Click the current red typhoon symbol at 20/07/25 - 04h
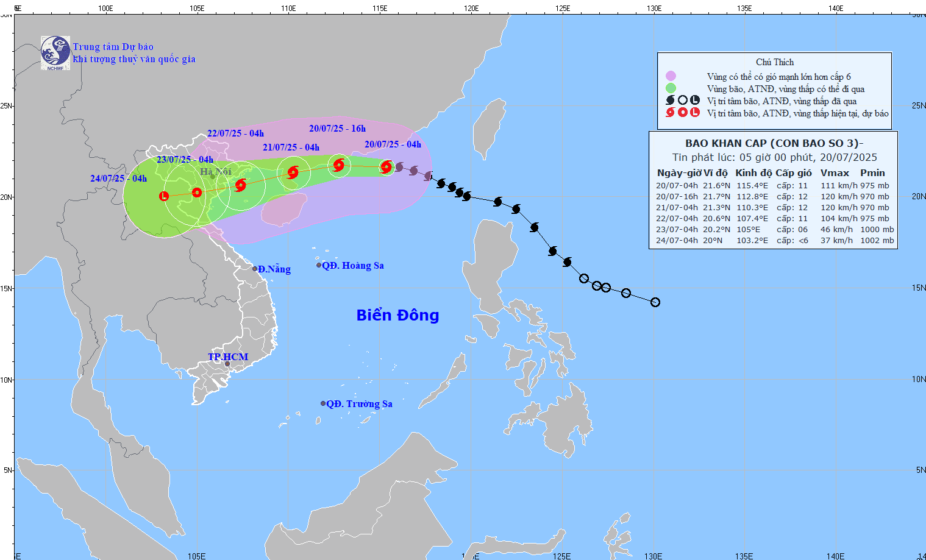926x560 pixels. pos(386,166)
